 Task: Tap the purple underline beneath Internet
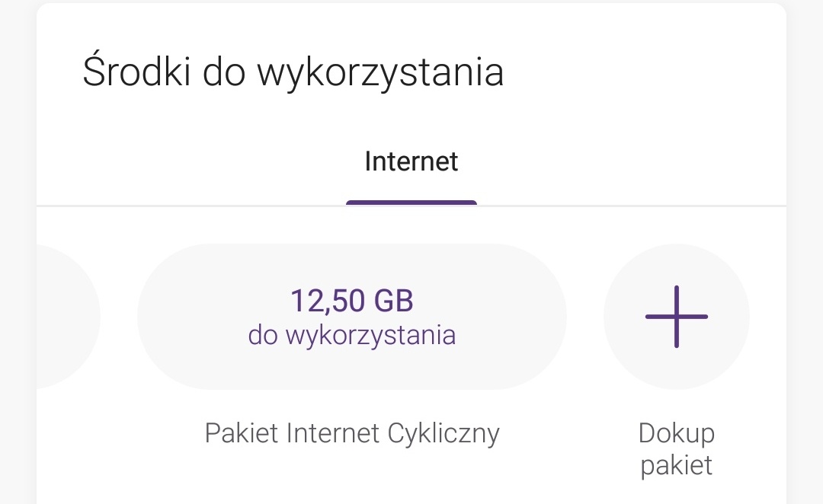411,203
